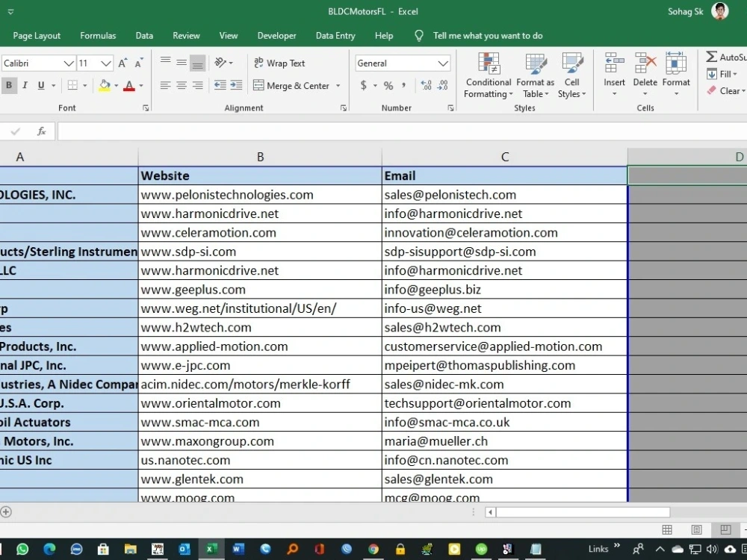Select Align Right icon
The width and height of the screenshot is (747, 560).
click(197, 85)
